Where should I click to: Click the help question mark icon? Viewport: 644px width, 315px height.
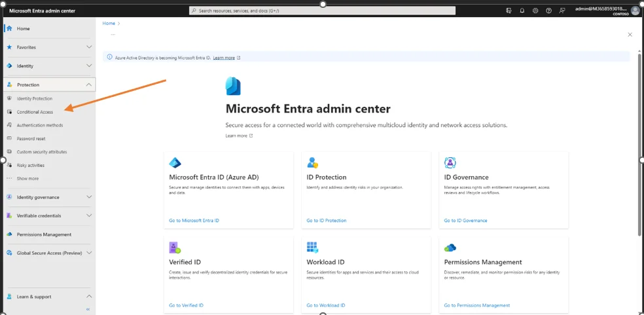click(548, 11)
